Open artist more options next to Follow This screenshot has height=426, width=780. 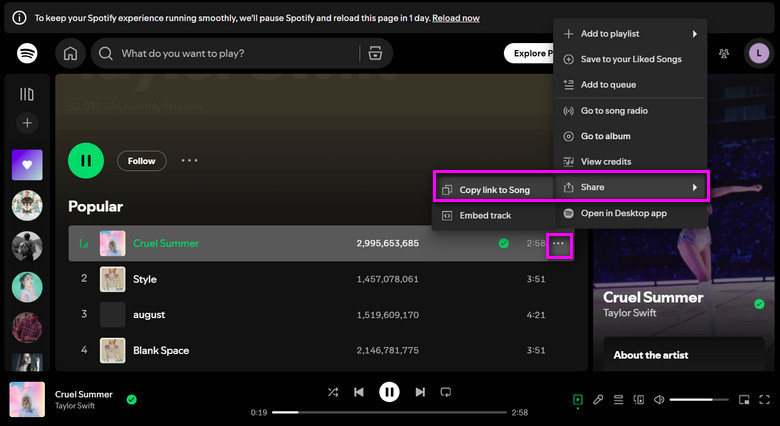tap(190, 160)
